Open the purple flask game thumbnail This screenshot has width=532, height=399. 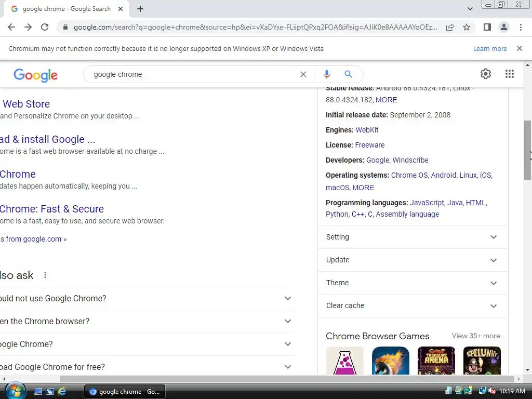(x=345, y=361)
